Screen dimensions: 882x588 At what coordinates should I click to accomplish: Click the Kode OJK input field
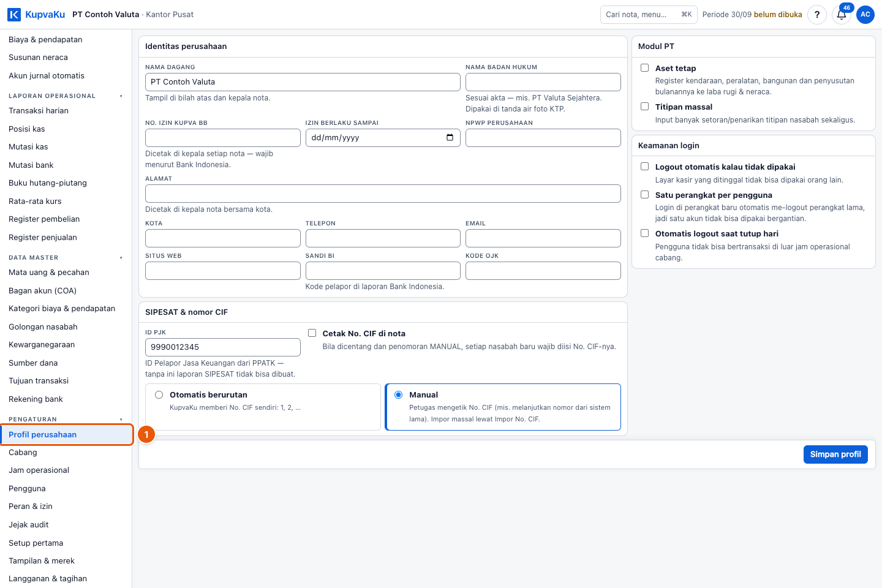tap(543, 271)
